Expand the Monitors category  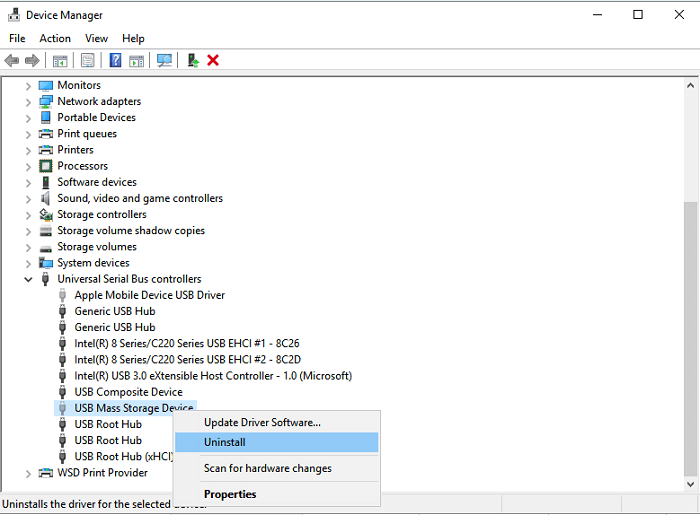(28, 86)
